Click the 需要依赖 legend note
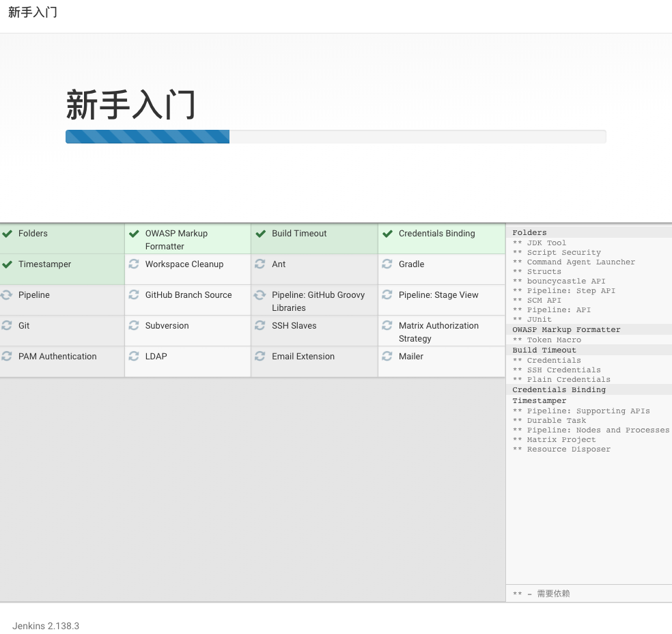 [x=542, y=594]
